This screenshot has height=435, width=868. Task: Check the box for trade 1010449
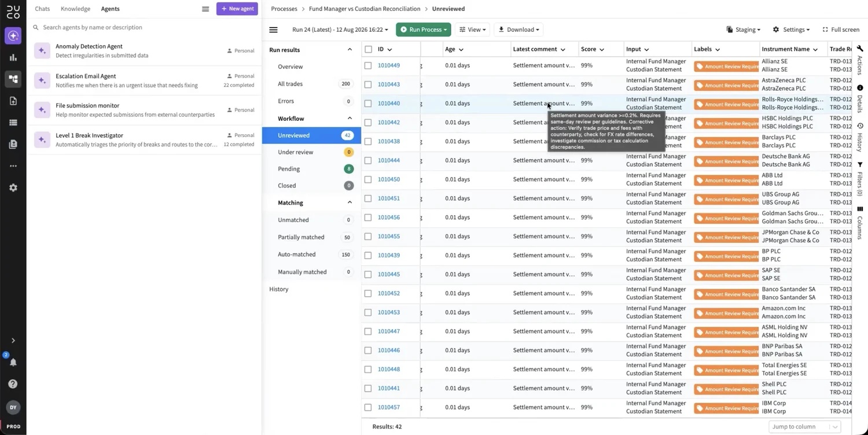click(368, 65)
